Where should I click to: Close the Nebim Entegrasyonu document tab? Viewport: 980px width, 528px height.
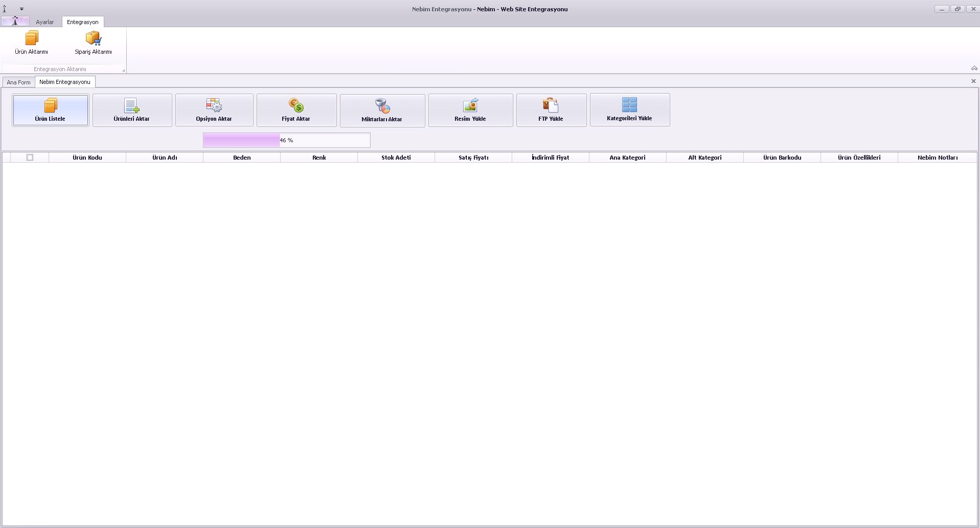tap(973, 81)
